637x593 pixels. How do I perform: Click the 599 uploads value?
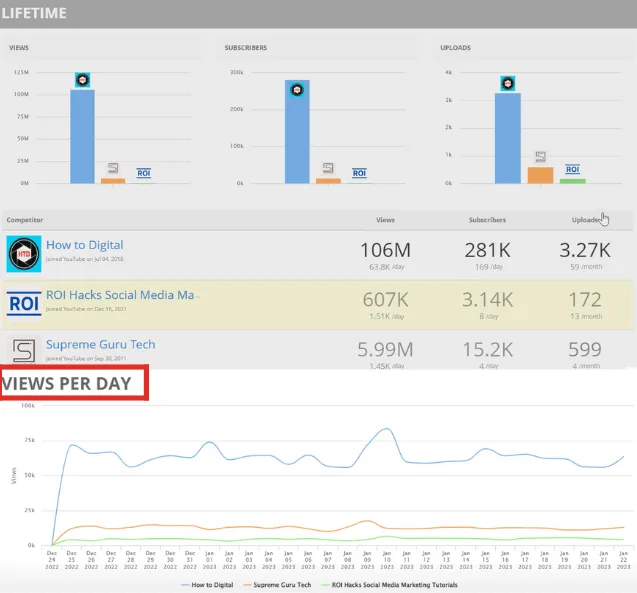[x=585, y=349]
